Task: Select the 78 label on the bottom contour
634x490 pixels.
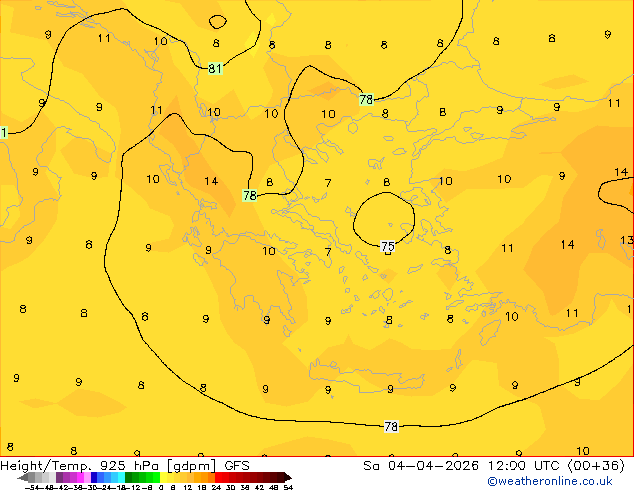Action: [x=391, y=426]
